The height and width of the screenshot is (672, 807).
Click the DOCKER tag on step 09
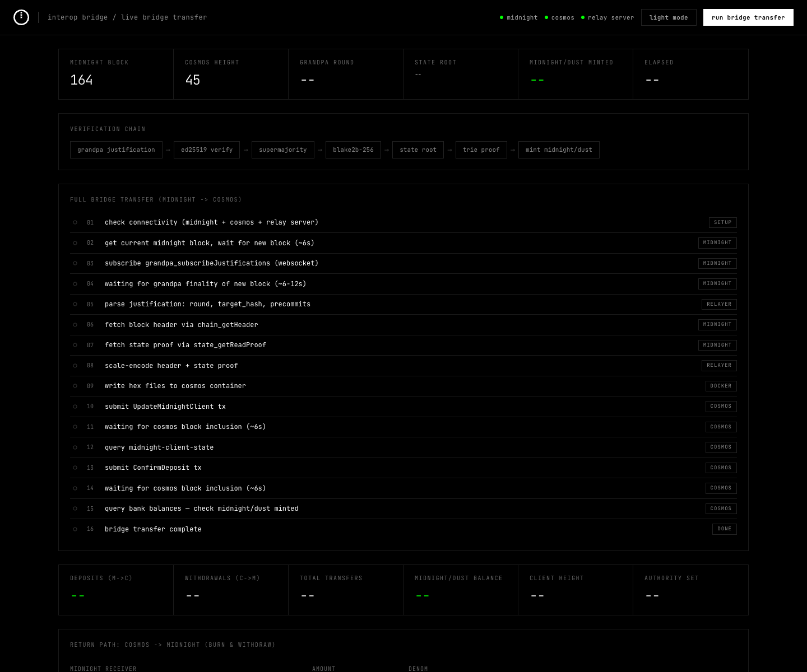tap(721, 386)
